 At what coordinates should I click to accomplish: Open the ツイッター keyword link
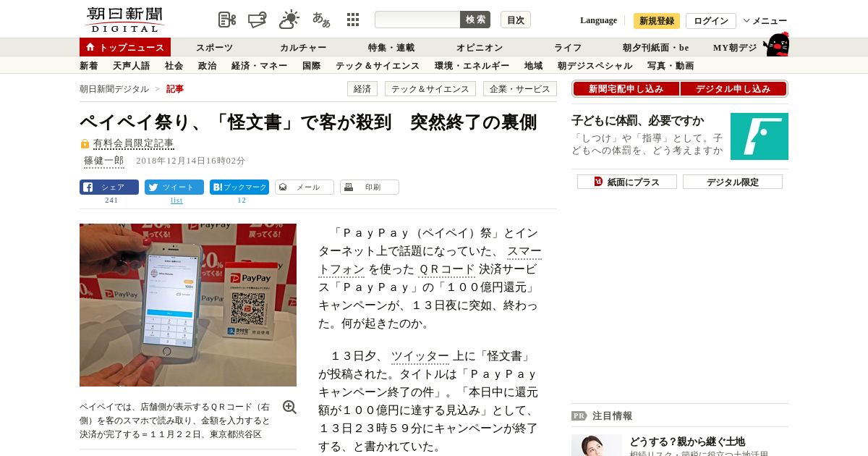420,356
